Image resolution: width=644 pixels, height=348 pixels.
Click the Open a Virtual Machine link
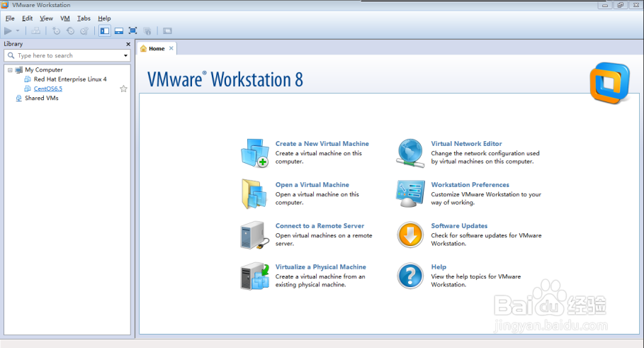tap(312, 185)
